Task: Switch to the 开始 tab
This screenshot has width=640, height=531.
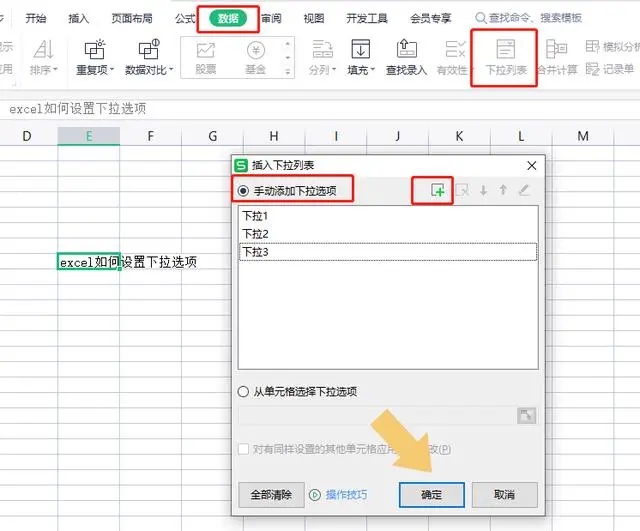Action: click(x=36, y=18)
